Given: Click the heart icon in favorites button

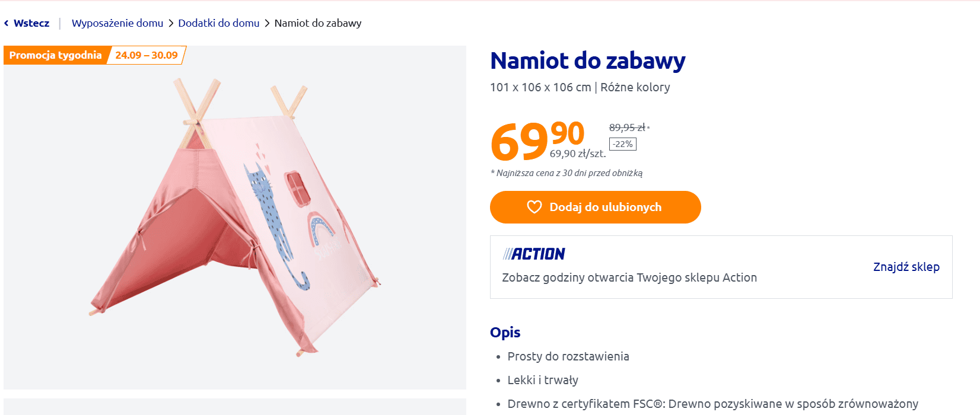Looking at the screenshot, I should (534, 207).
